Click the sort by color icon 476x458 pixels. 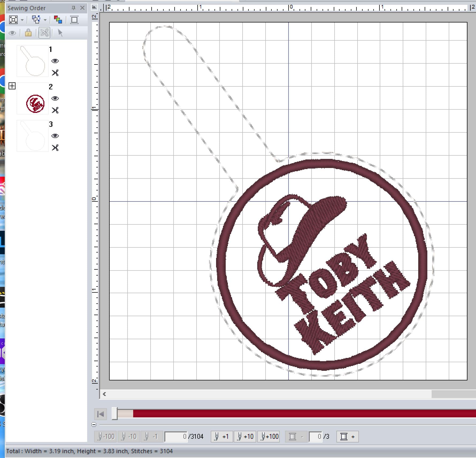point(58,20)
